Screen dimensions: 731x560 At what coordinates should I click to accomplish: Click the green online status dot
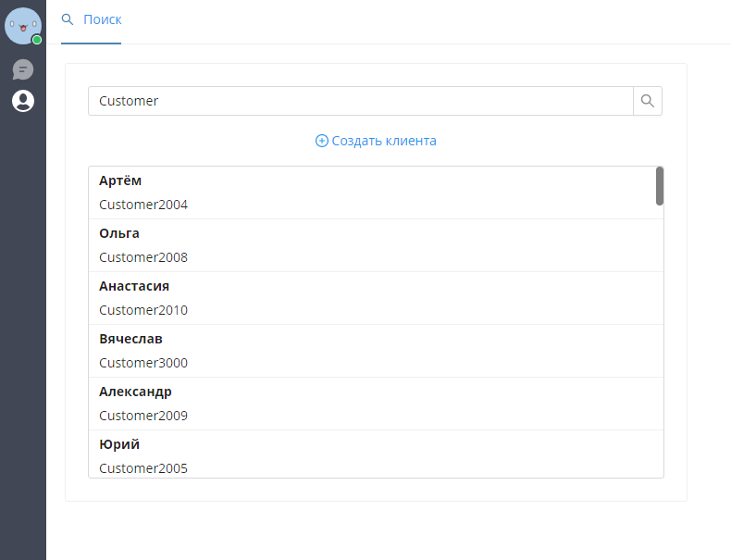coord(37,40)
